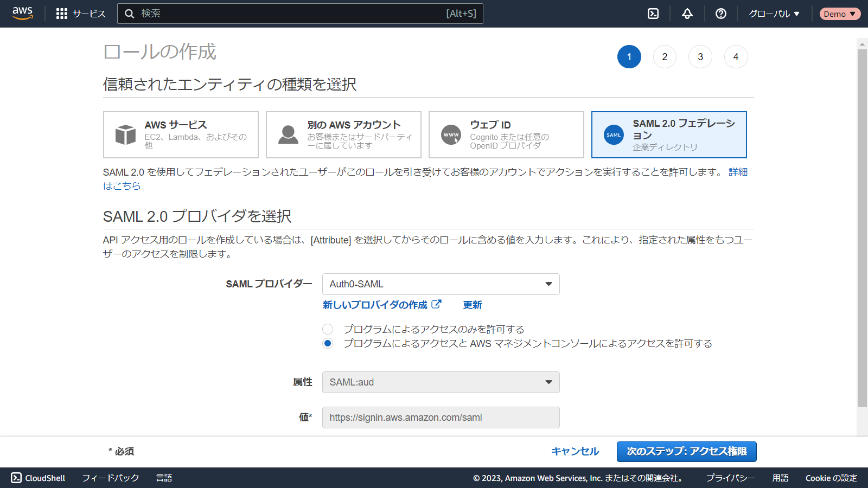868x488 pixels.
Task: Open the Demo account menu
Action: (x=839, y=14)
